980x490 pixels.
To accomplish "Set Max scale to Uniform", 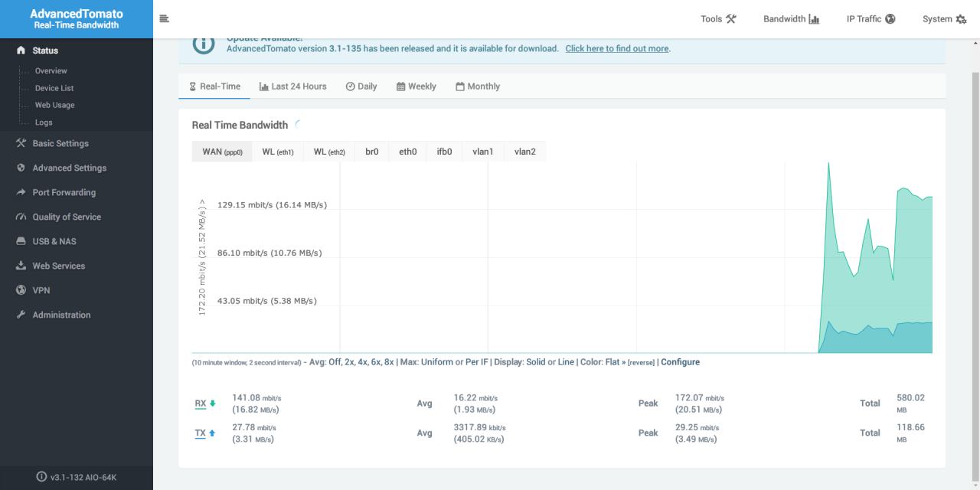I will [x=437, y=362].
